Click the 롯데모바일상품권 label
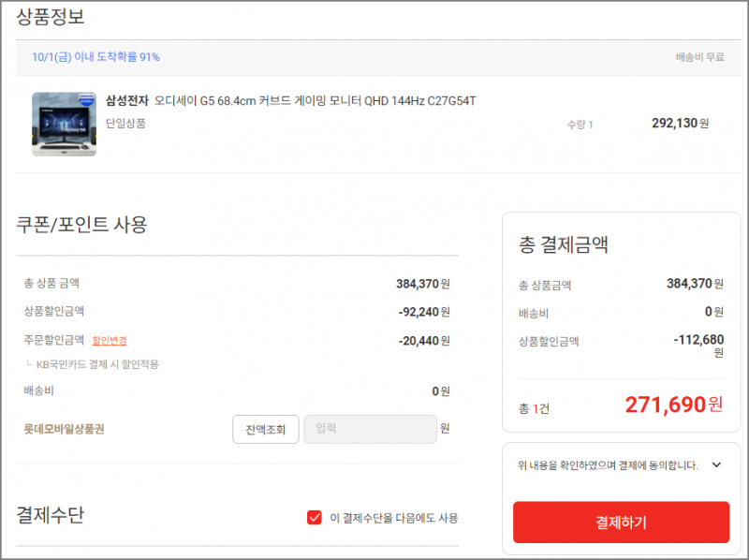This screenshot has height=560, width=749. [x=64, y=429]
